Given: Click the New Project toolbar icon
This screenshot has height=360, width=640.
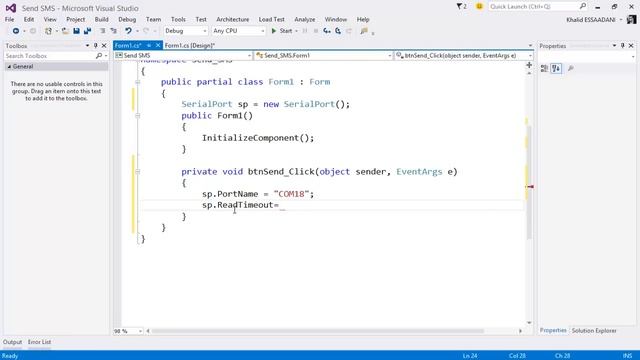Looking at the screenshot, I should 48,31.
